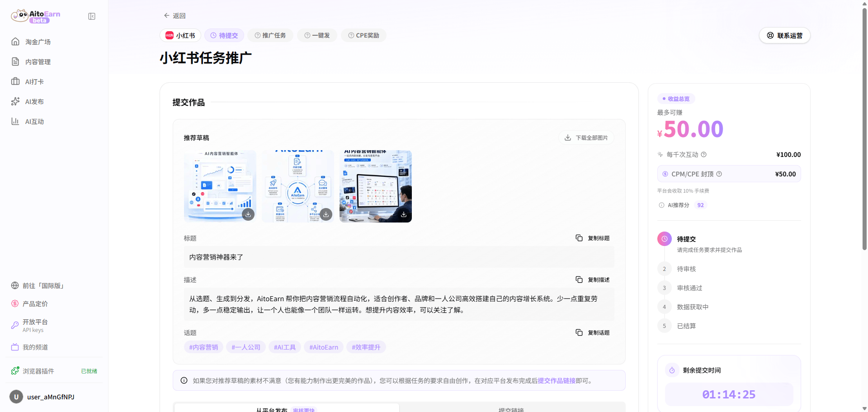The width and height of the screenshot is (868, 412).
Task: Copy the title with 复制标题
Action: [593, 238]
